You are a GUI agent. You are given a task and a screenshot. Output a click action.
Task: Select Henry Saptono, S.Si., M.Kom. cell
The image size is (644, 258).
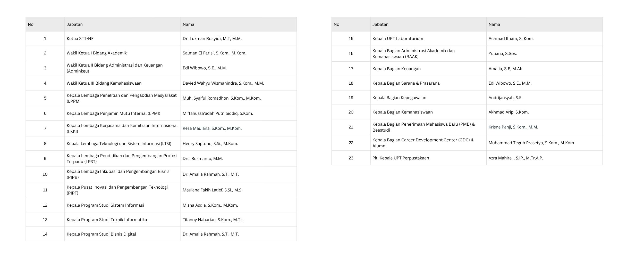click(x=210, y=144)
